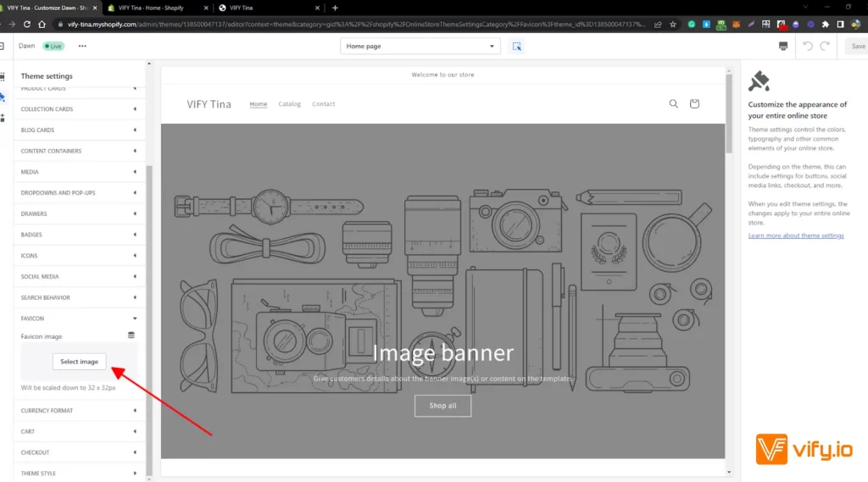Viewport: 868px width, 482px height.
Task: Click the exit editor icon top-left
Action: pos(3,46)
